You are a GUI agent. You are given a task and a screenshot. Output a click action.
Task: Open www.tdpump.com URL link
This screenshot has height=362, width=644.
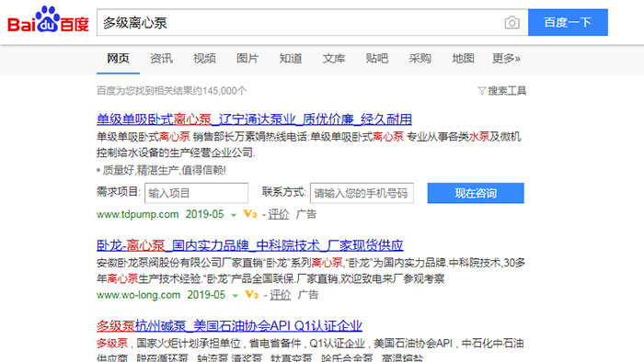point(138,214)
